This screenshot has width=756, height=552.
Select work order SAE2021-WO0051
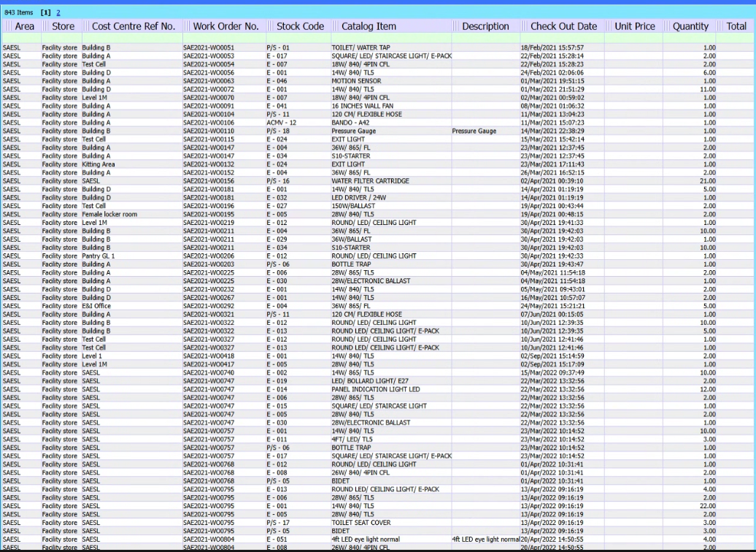pos(209,47)
